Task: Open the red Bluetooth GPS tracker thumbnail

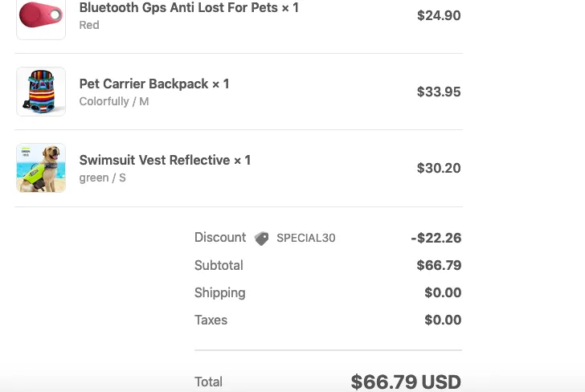Action: [41, 19]
